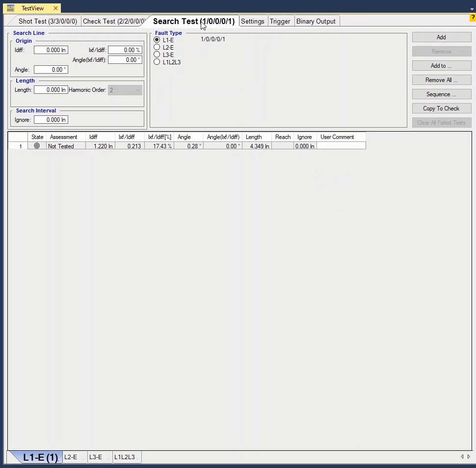Click the TestView window icon
Viewport: 476px width, 468px height.
(10, 8)
